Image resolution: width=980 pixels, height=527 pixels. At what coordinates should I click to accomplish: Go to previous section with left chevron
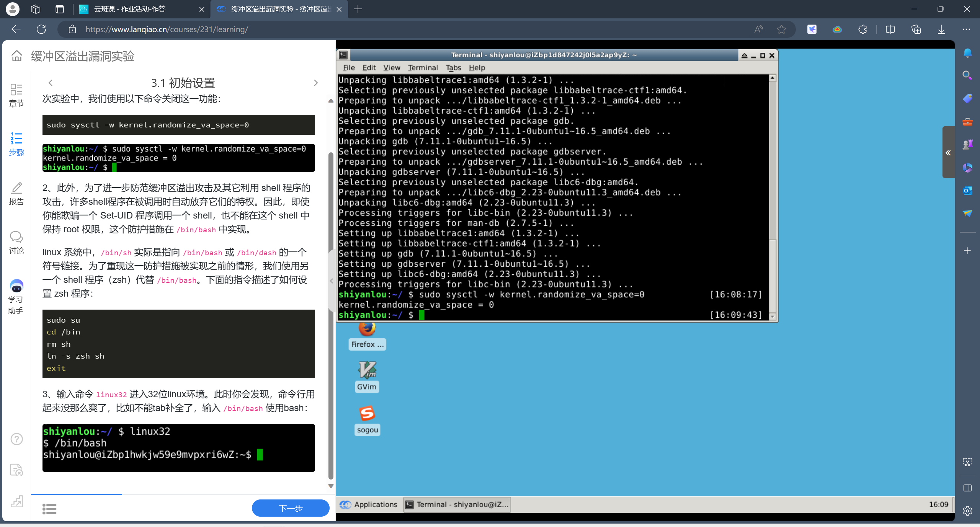pyautogui.click(x=51, y=83)
